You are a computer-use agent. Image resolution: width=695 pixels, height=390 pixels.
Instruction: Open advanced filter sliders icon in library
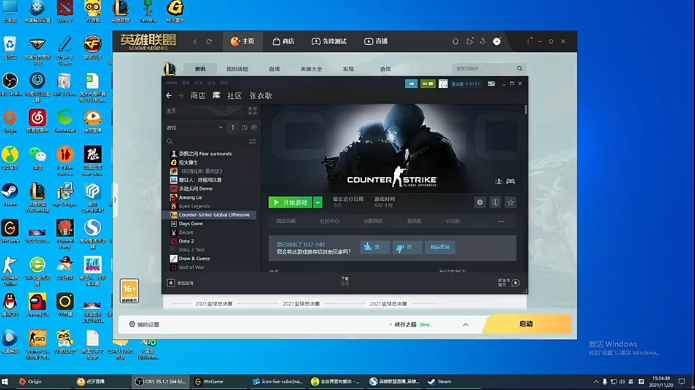coord(252,141)
